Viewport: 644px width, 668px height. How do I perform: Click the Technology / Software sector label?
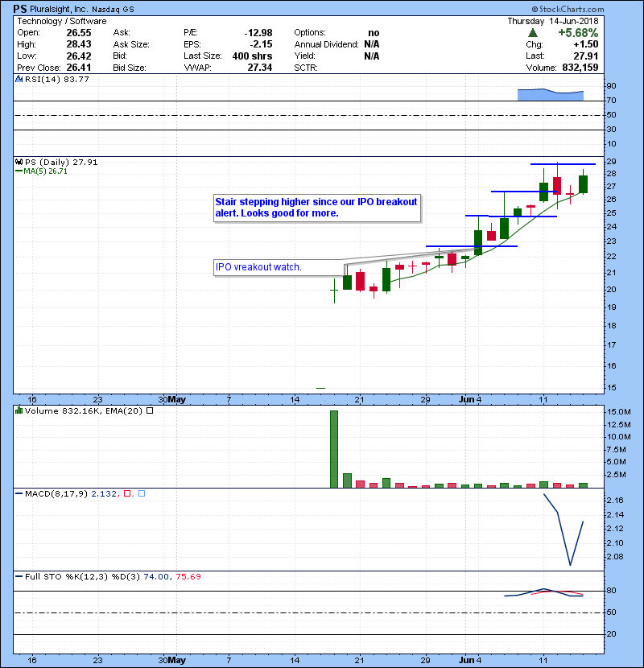(x=62, y=21)
